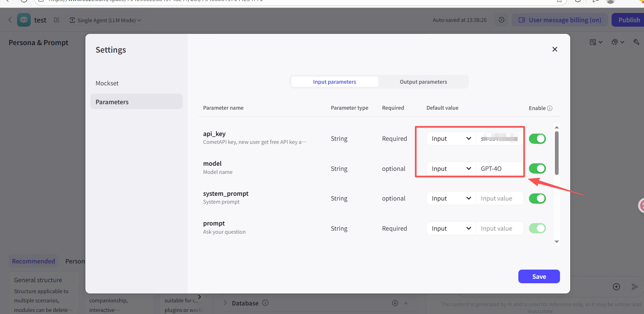Edit the api_key default value field
The width and height of the screenshot is (644, 314).
tap(499, 139)
